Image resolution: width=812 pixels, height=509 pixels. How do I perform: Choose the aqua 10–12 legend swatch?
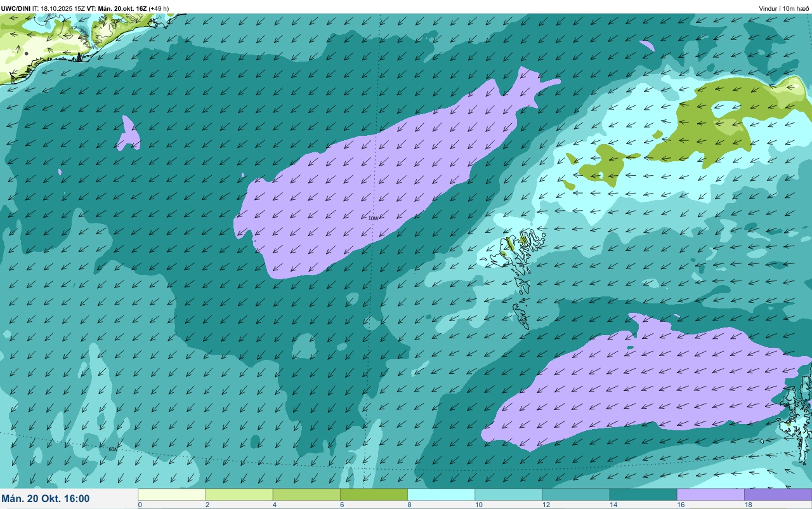(508, 494)
